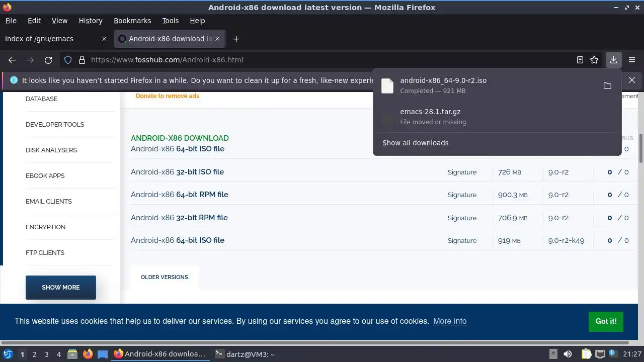Viewport: 644px width, 362px height.
Task: Select emacs-28.1.tar.gz download entry
Action: click(497, 117)
